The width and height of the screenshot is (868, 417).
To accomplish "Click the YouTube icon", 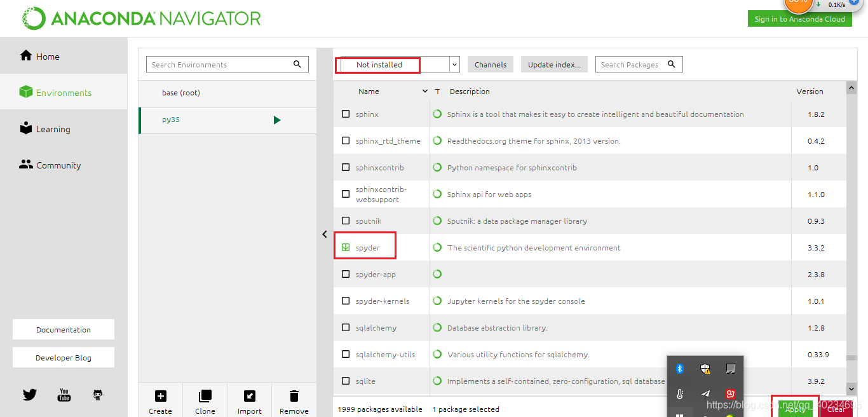I will point(64,395).
